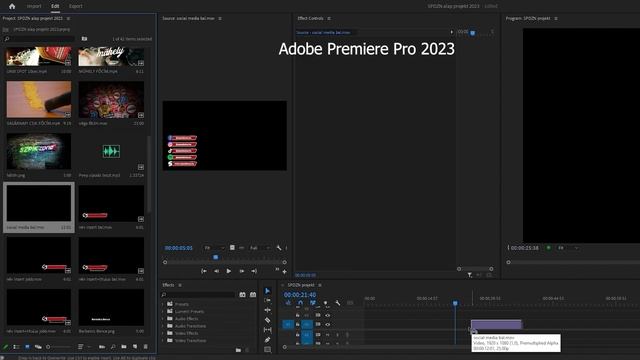Open Source monitor settings wrench

(x=279, y=248)
